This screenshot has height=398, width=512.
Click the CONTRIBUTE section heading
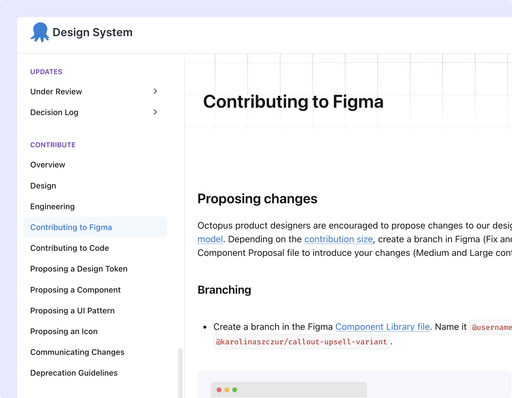click(x=53, y=145)
